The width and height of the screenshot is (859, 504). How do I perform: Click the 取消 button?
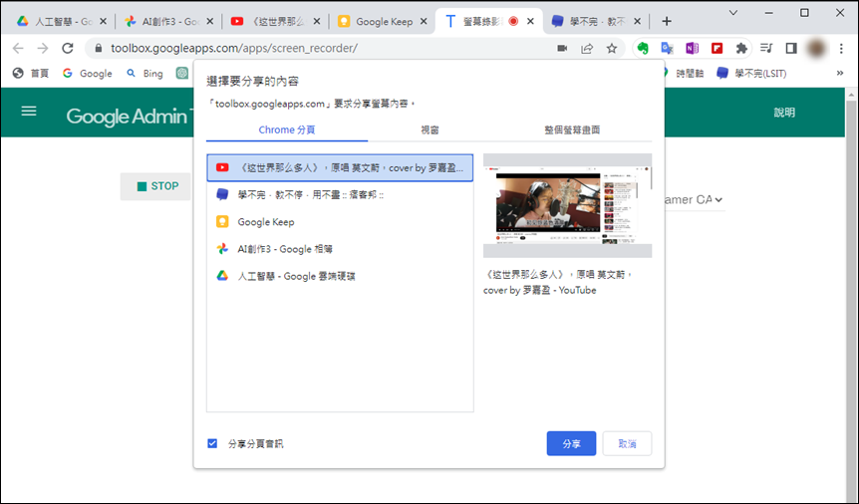627,444
